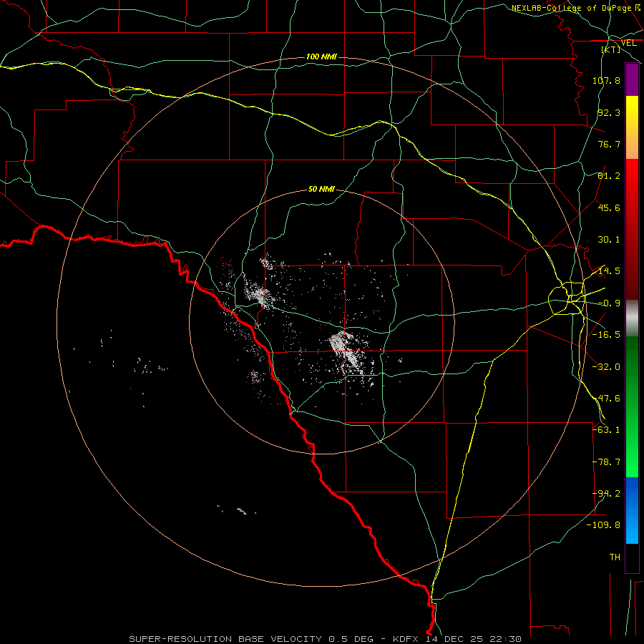Click the [KT] units label

click(611, 49)
